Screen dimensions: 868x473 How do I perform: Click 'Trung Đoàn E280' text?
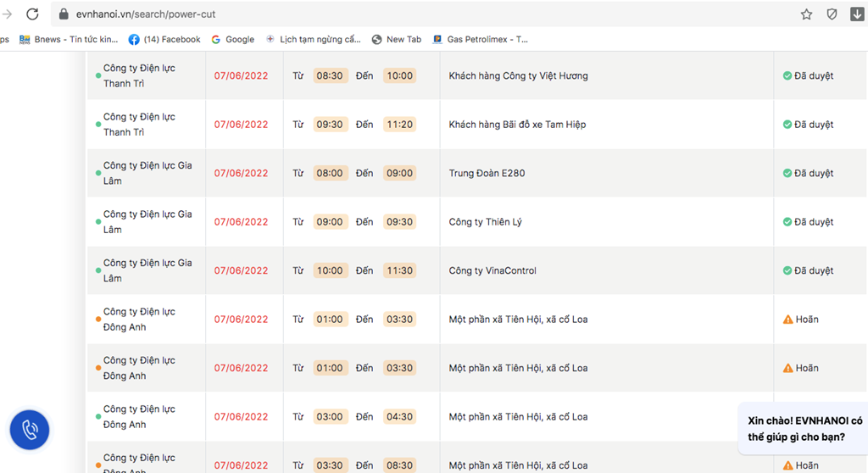[487, 174]
